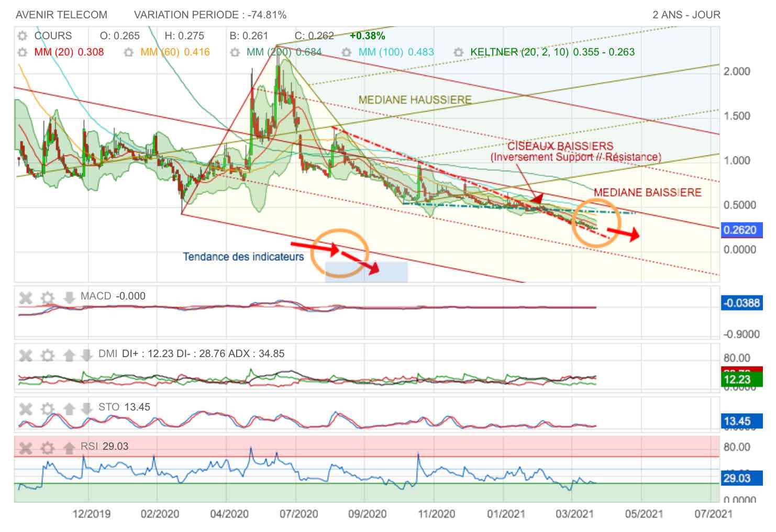Open MACD indicator settings gear
The height and width of the screenshot is (532, 776).
(48, 298)
